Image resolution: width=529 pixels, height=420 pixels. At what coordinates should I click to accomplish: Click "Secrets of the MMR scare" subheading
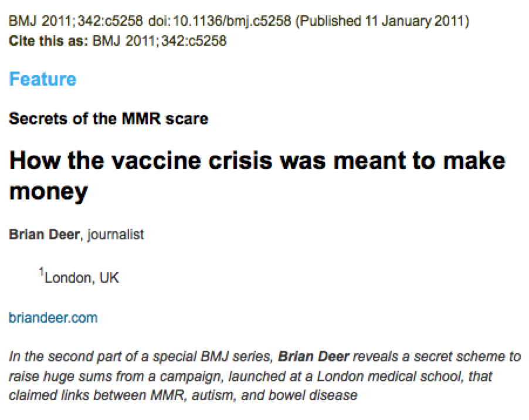click(x=108, y=119)
